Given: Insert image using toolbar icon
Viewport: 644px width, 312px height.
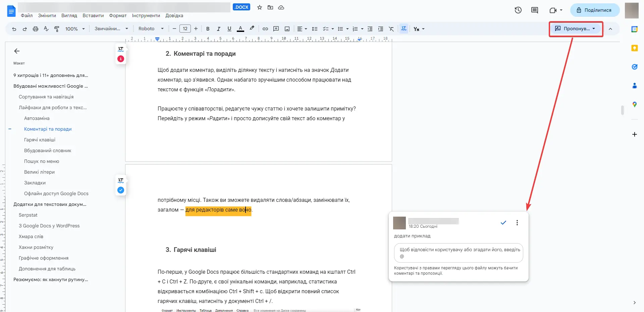Looking at the screenshot, I should [x=287, y=29].
